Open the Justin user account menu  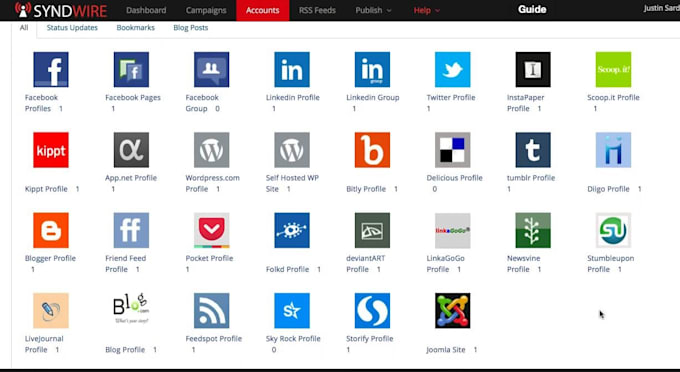661,9
